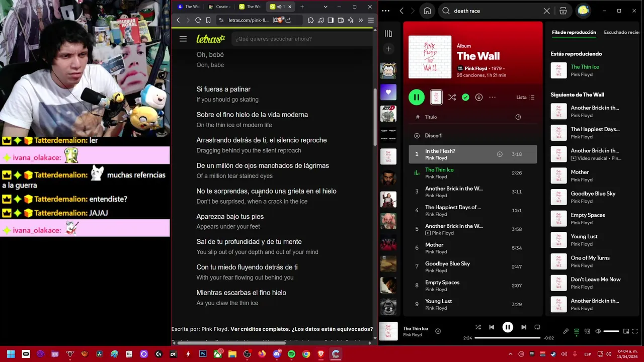Adjust the Spotify volume slider
Screen dimensions: 644x362
point(611,331)
